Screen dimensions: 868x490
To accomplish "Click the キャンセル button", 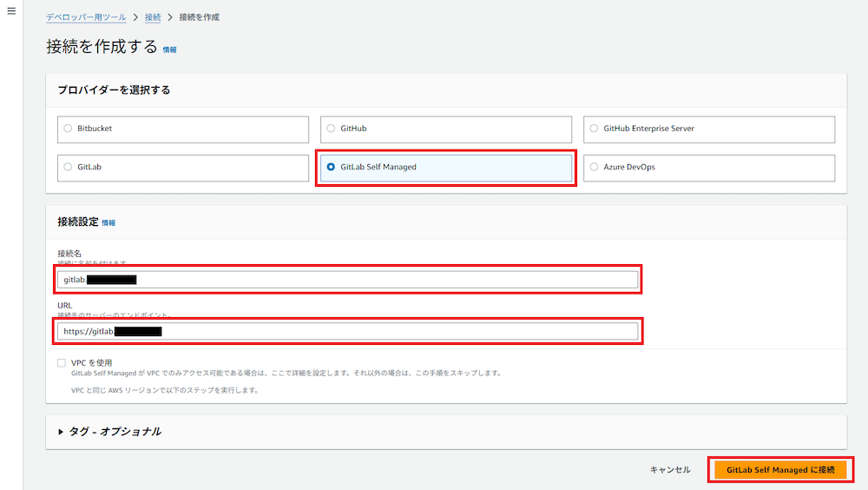I will [x=670, y=469].
